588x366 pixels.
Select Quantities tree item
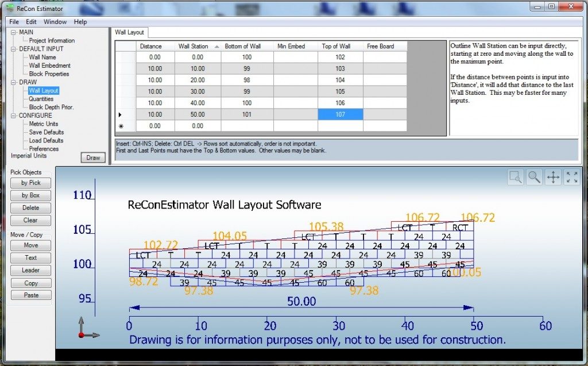pyautogui.click(x=41, y=99)
